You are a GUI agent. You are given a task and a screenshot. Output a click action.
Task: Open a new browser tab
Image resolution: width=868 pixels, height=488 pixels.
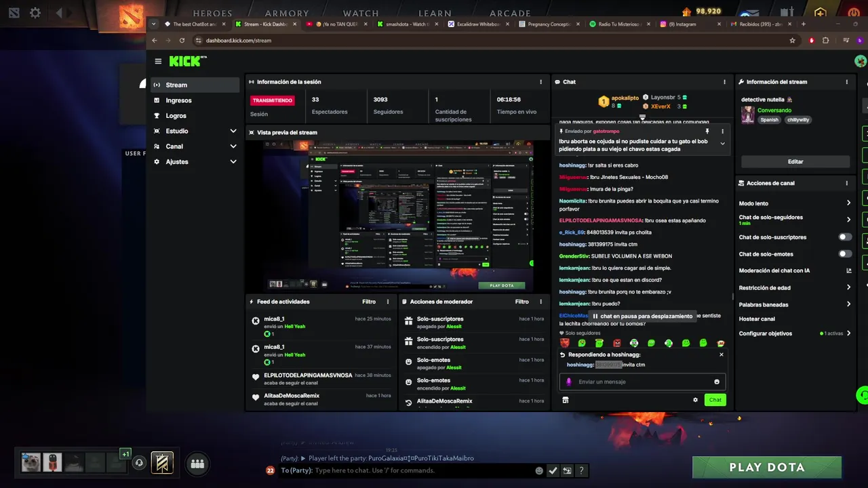click(804, 24)
